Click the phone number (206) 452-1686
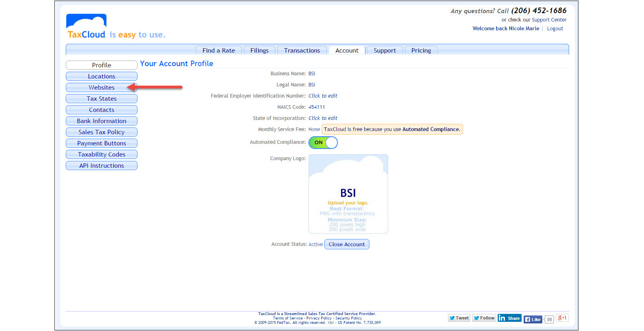This screenshot has height=331, width=644. point(539,11)
